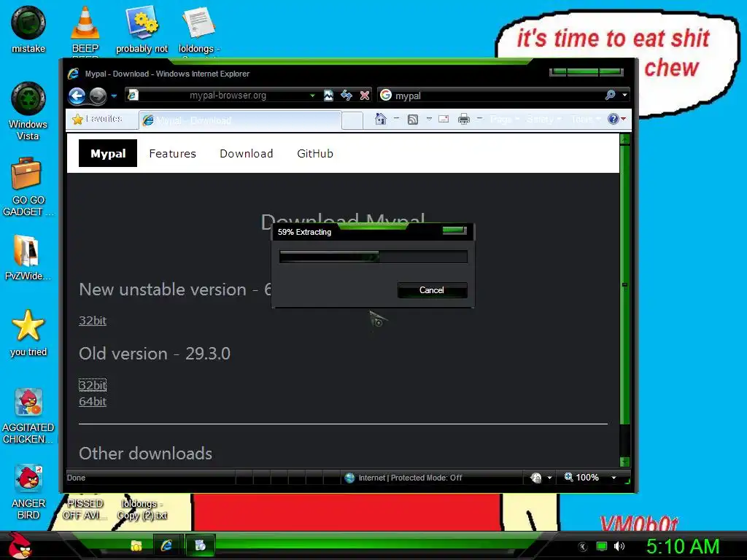This screenshot has width=747, height=560.
Task: Open the GO GO GADGET briefcase icon
Action: pyautogui.click(x=28, y=187)
